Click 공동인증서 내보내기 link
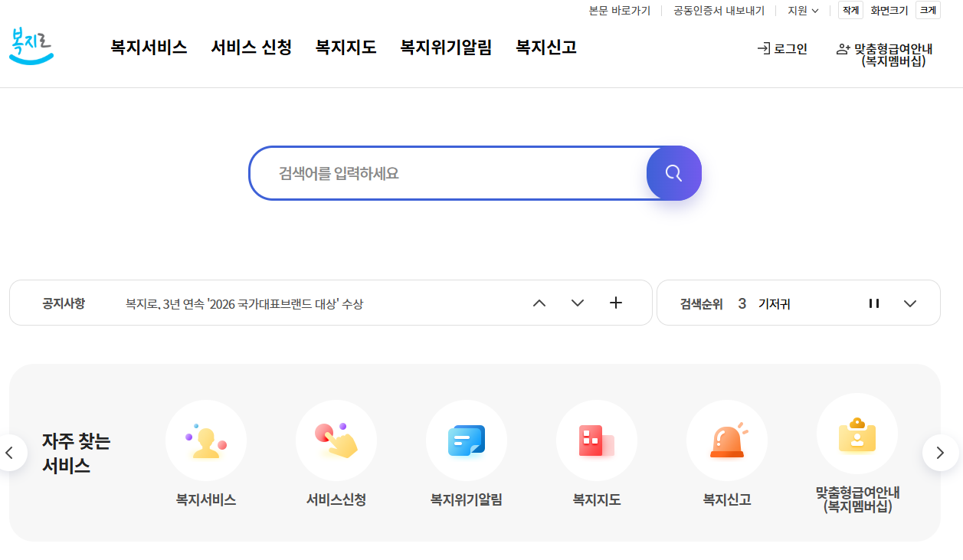Image resolution: width=963 pixels, height=560 pixels. (719, 11)
